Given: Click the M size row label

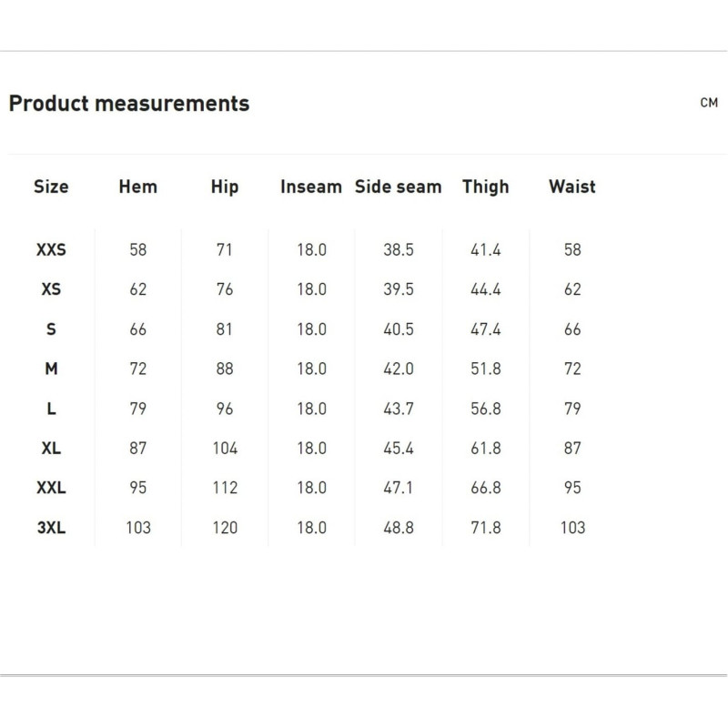Looking at the screenshot, I should coord(51,369).
